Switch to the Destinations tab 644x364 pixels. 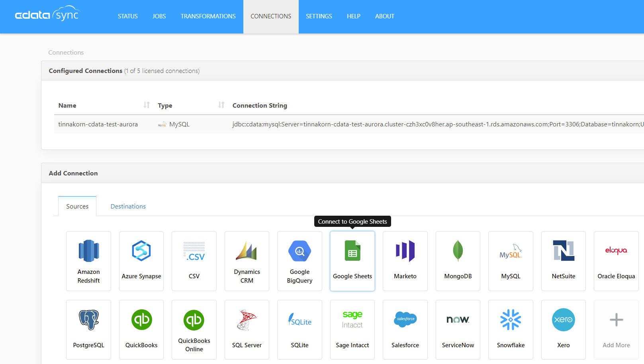coord(128,206)
